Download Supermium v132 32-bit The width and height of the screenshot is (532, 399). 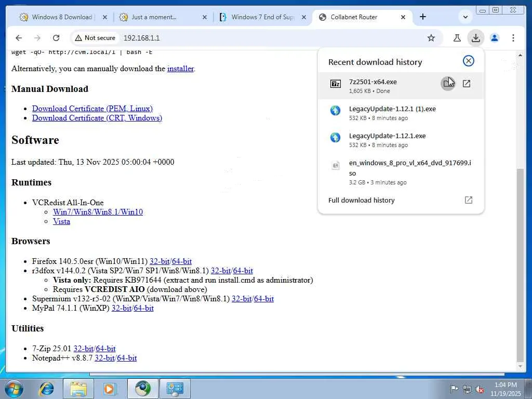click(x=242, y=299)
